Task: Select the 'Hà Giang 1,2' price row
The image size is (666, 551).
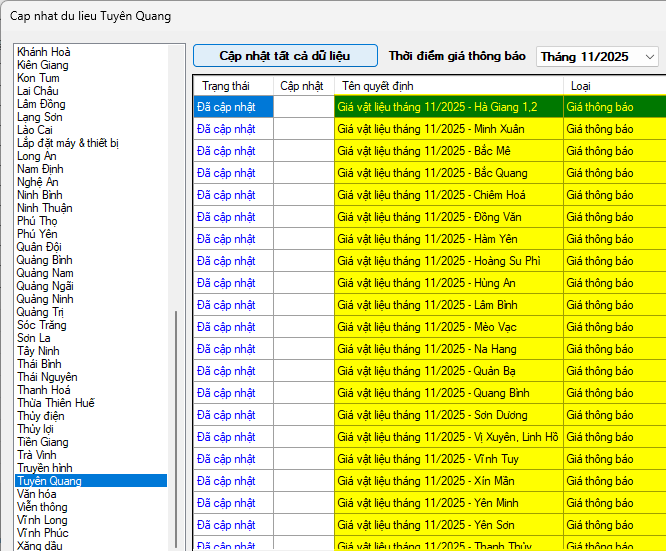Action: point(448,107)
